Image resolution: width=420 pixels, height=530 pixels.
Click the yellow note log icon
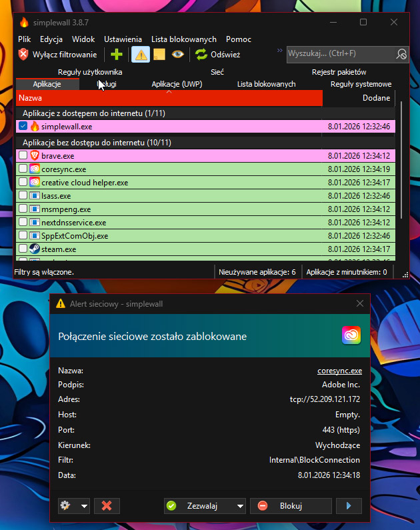point(159,55)
